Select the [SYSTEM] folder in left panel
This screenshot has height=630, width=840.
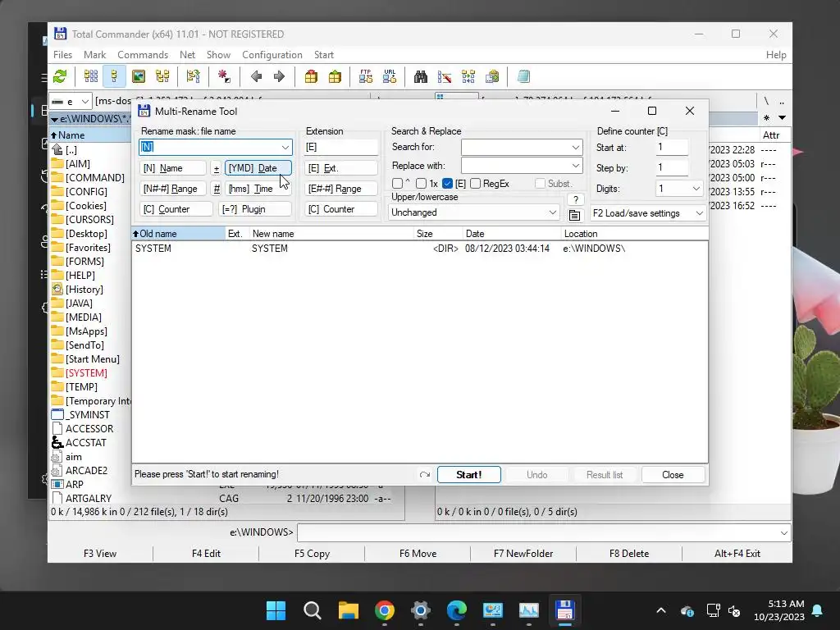[x=86, y=373]
